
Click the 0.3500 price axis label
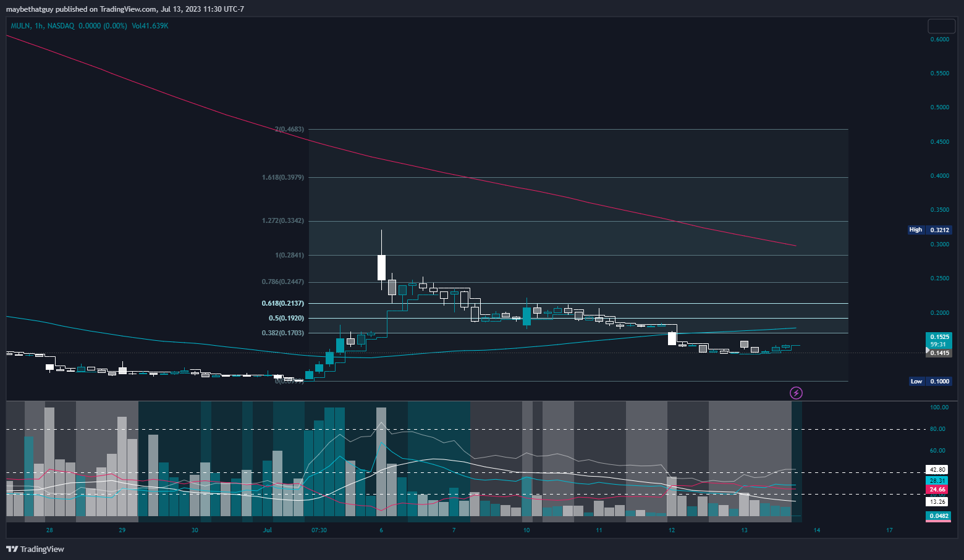[939, 209]
